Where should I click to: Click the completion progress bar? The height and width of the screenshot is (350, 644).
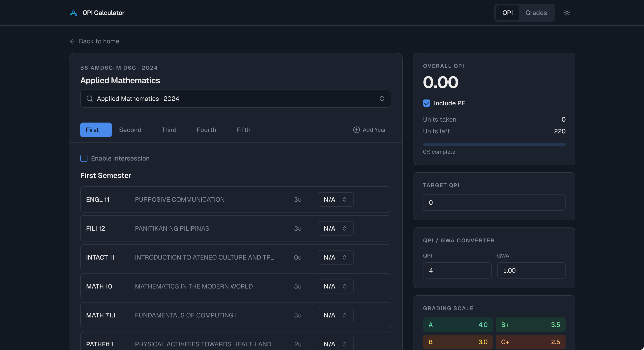coord(494,144)
